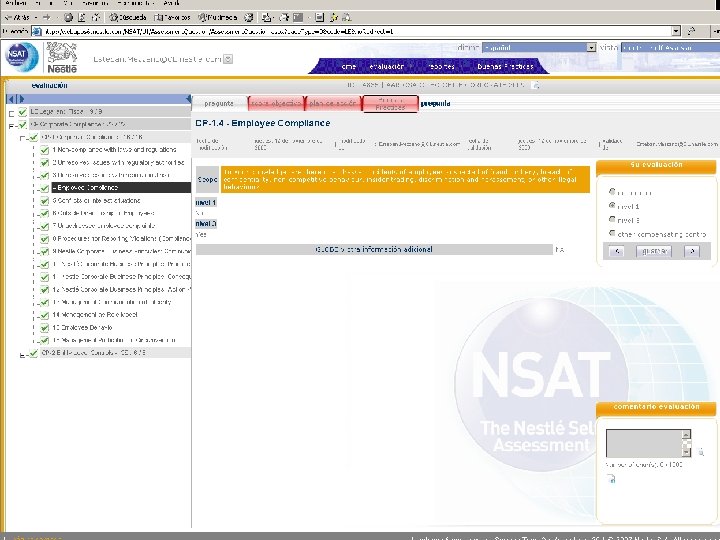Select the nivel 1 radio button
Viewport: 720px width, 540px height.
(x=612, y=206)
